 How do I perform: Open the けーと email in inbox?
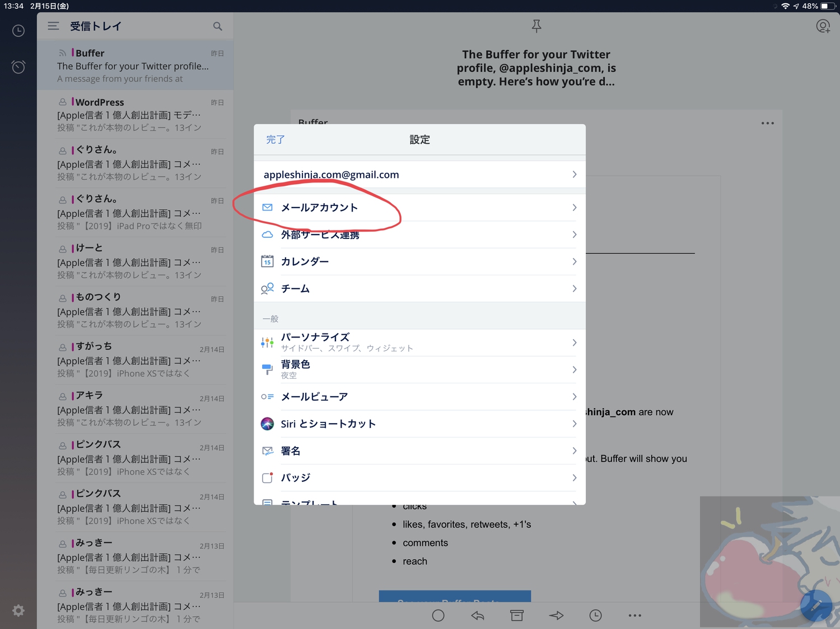[x=135, y=262]
